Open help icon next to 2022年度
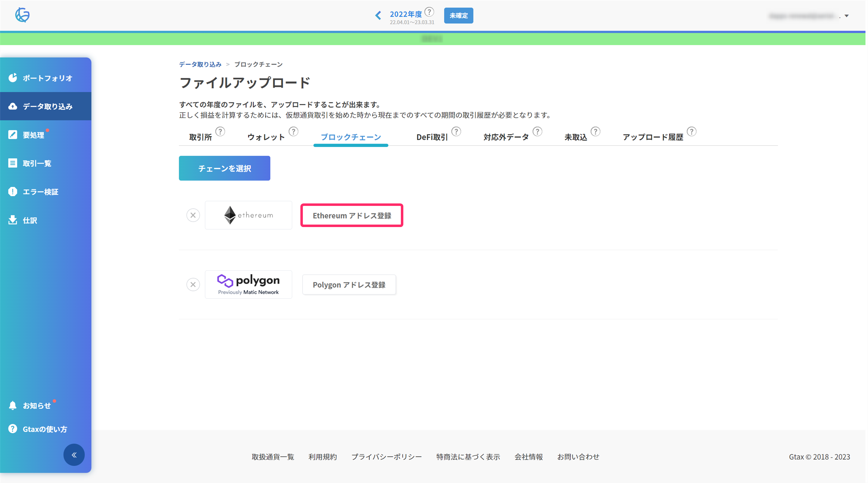 tap(429, 12)
